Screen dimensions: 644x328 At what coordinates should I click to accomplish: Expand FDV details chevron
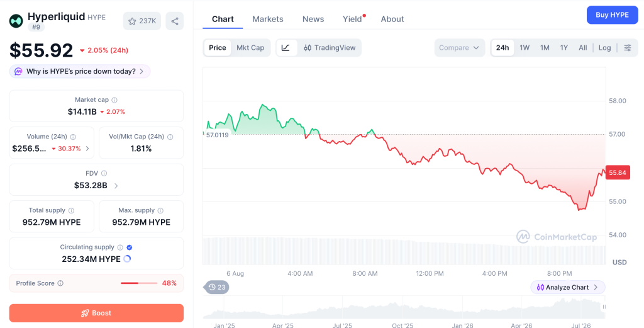pos(116,186)
